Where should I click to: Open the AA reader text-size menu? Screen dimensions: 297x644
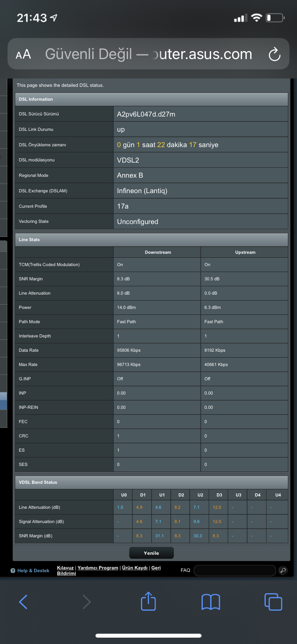coord(23,54)
